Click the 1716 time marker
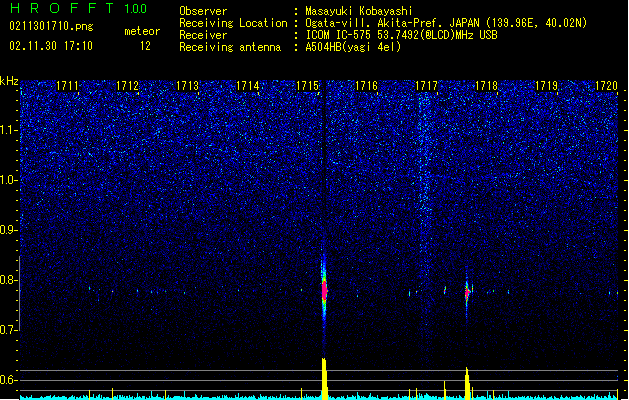 [x=367, y=86]
